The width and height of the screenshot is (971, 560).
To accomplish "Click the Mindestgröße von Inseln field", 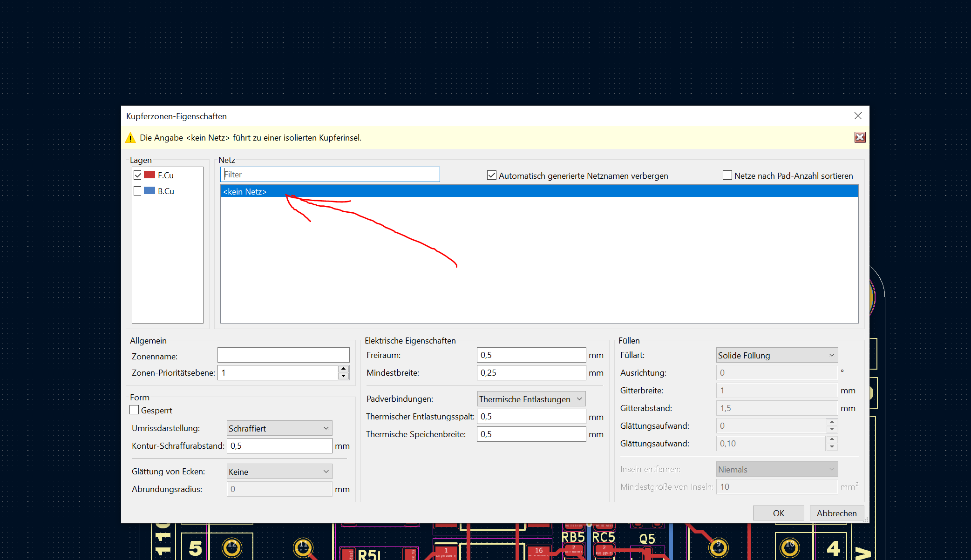I will (777, 487).
